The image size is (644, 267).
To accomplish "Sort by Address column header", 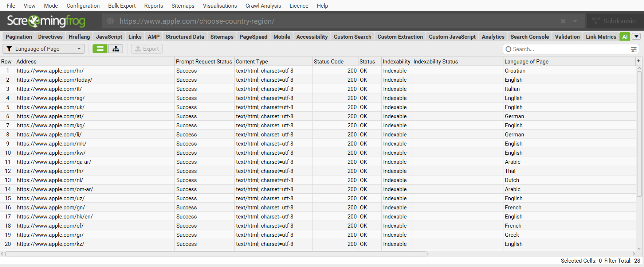I will click(x=95, y=62).
